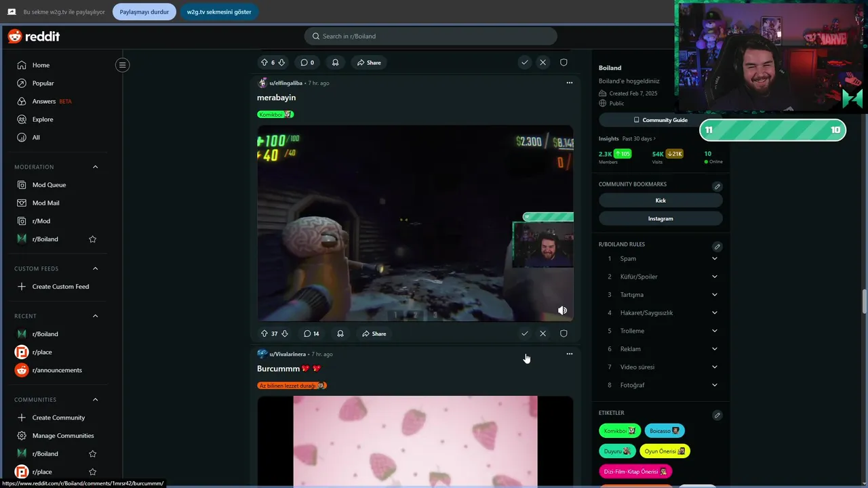Open the Kick bookmark

[660, 201]
